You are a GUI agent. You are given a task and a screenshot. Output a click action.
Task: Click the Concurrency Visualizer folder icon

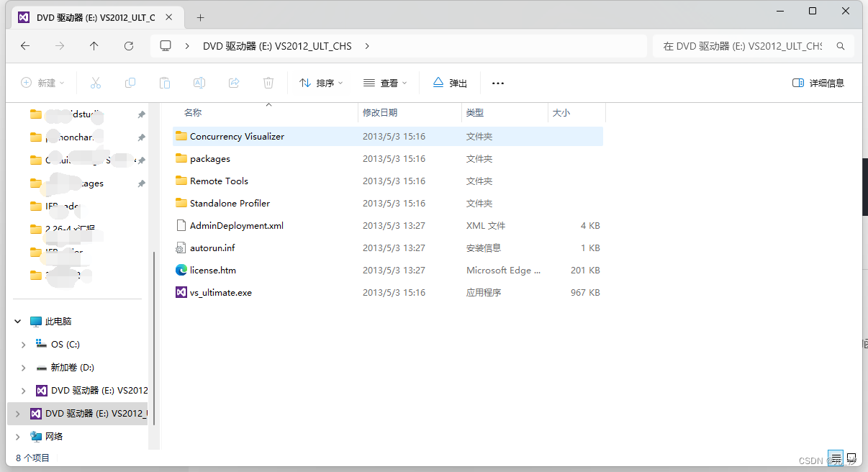click(x=181, y=136)
